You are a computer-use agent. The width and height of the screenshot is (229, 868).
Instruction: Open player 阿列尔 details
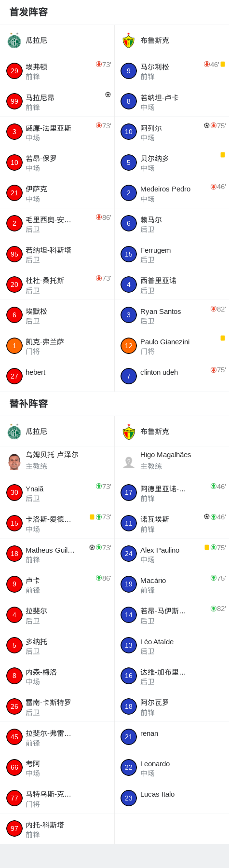172,132
